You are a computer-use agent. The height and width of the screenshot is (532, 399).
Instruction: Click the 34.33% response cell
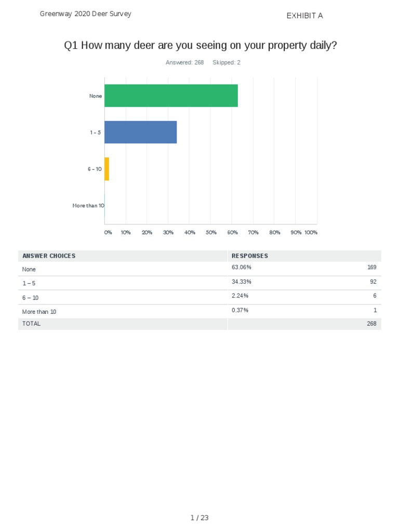[x=242, y=282]
